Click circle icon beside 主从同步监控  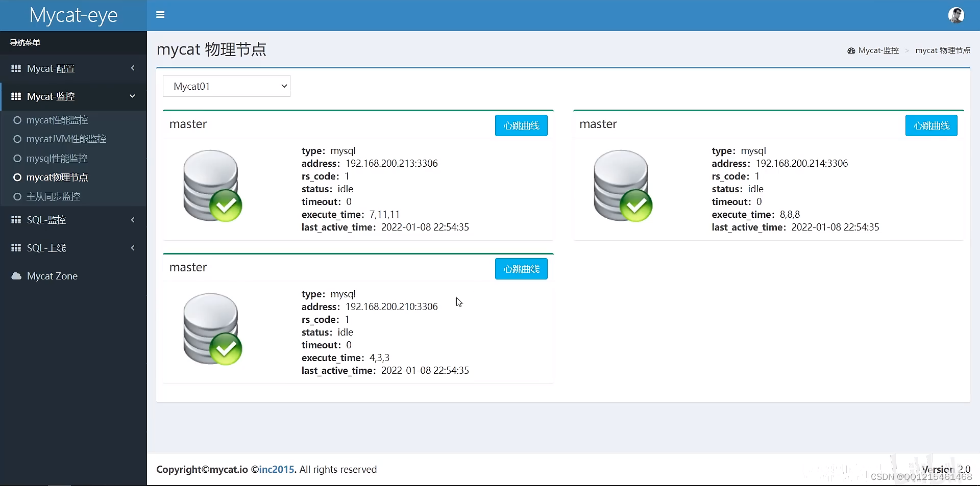point(17,197)
